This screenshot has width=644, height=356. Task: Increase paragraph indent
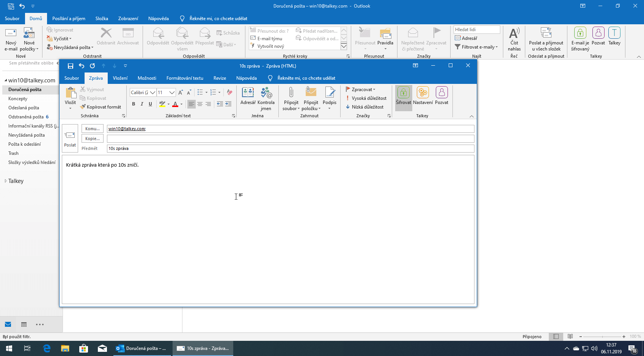pos(228,104)
